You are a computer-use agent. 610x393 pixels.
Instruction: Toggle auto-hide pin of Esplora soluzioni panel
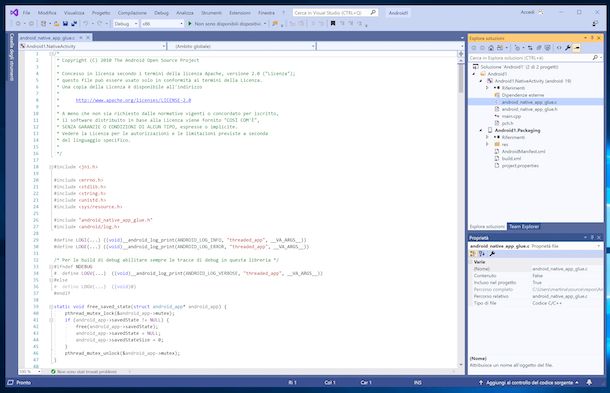point(592,38)
